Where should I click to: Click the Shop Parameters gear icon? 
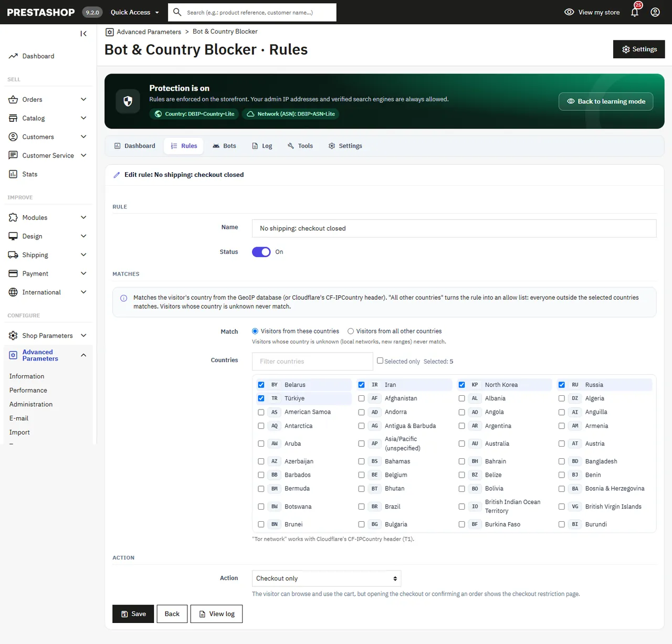(13, 335)
